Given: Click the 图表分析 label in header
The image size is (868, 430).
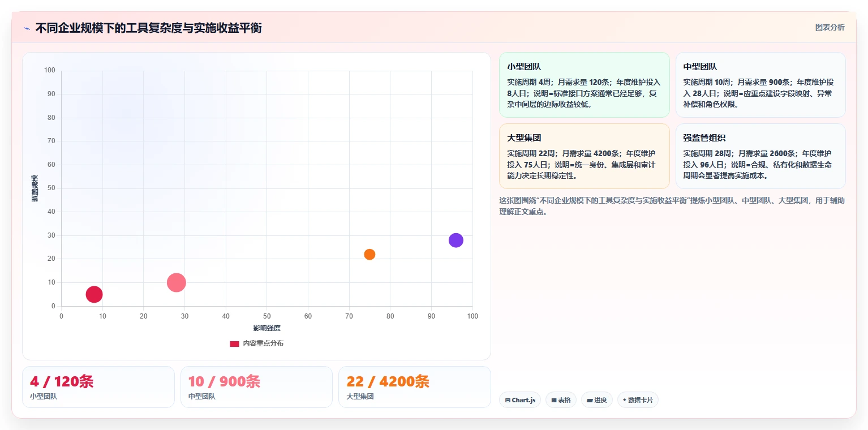Looking at the screenshot, I should pos(830,28).
